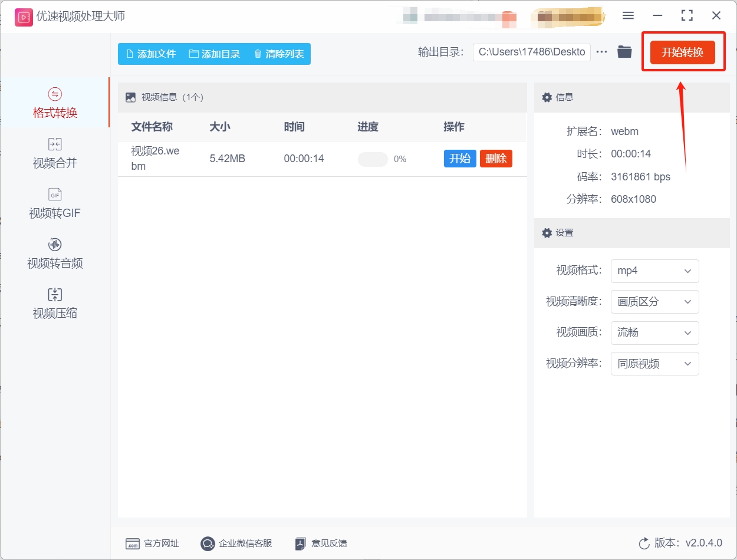Click the refresh icon beside 版本

tap(644, 543)
